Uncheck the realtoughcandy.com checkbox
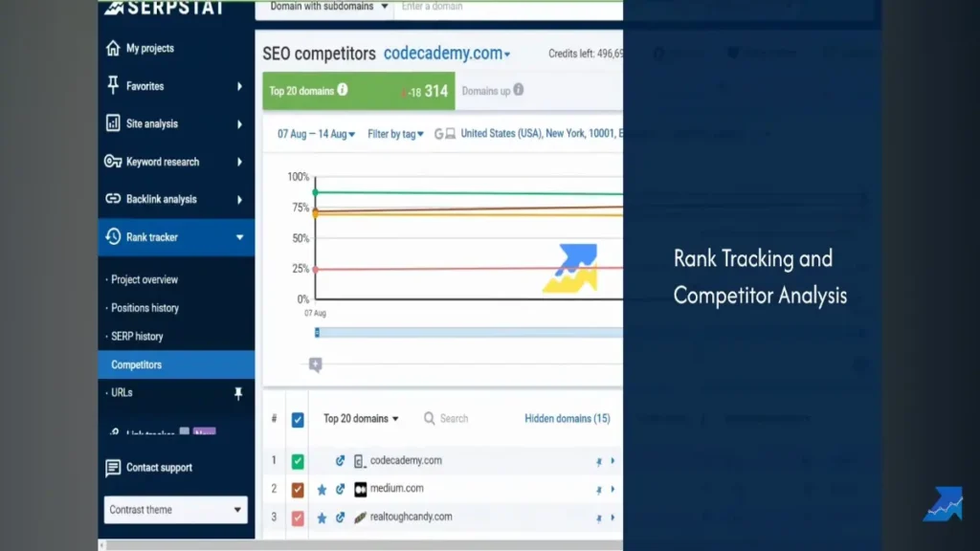Viewport: 980px width, 551px height. (x=298, y=518)
